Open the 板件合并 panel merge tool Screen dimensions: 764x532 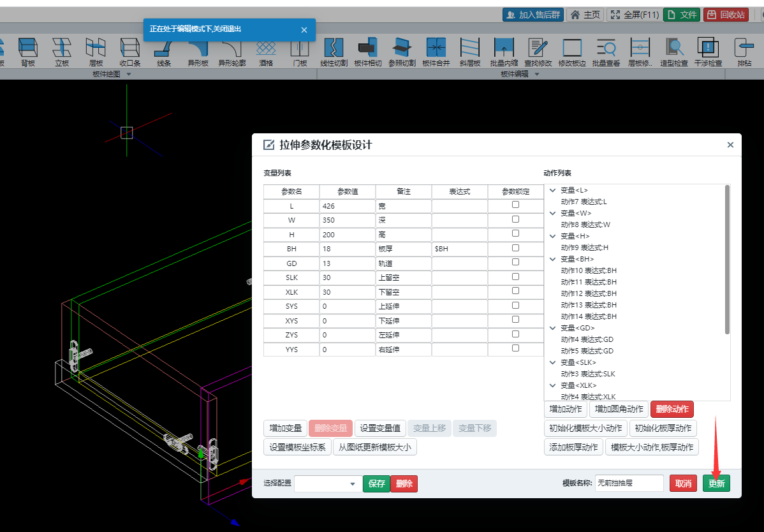[x=436, y=51]
